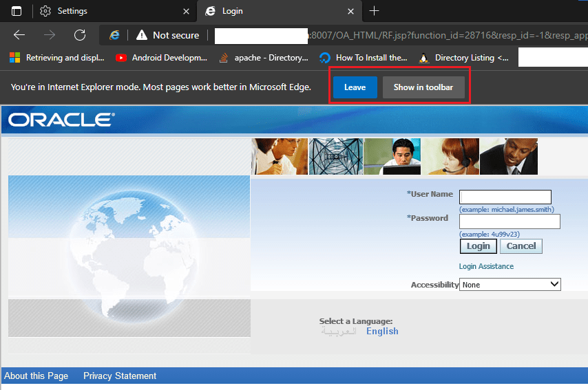Click the power tower banner photo
588x390 pixels.
(335, 156)
